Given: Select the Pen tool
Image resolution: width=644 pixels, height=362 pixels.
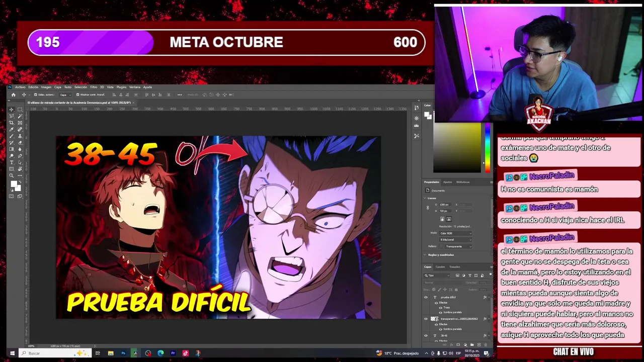Looking at the screenshot, I should tap(20, 155).
